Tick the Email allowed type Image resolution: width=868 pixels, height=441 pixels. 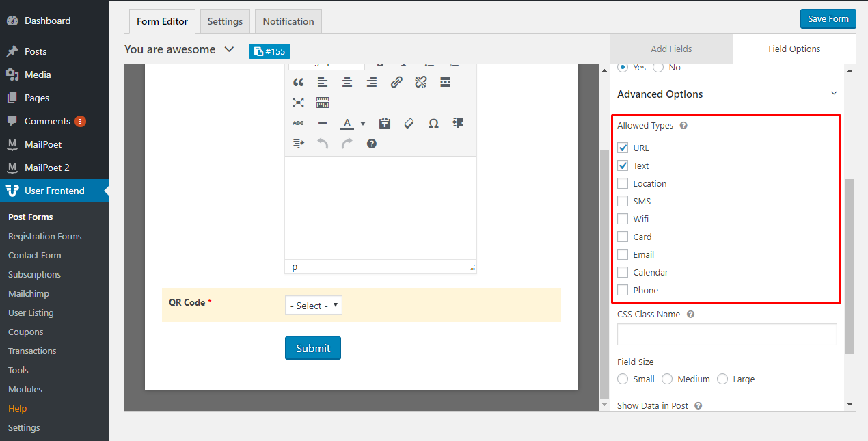(x=623, y=254)
